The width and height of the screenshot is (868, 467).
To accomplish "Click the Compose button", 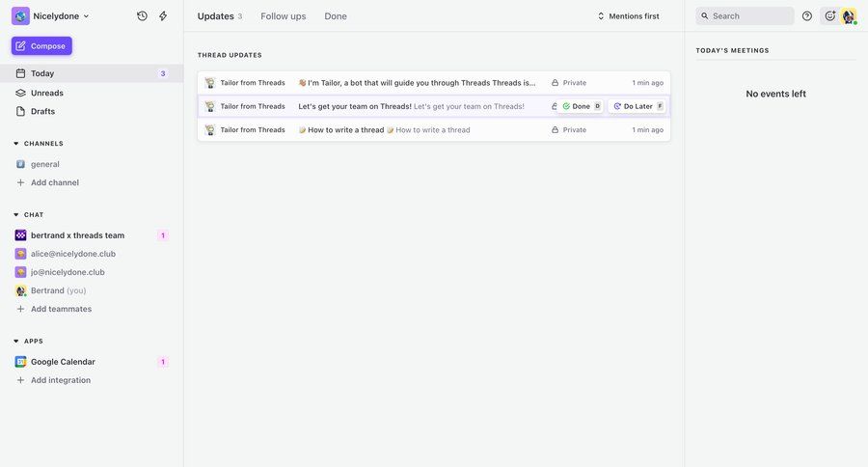I will (x=41, y=46).
